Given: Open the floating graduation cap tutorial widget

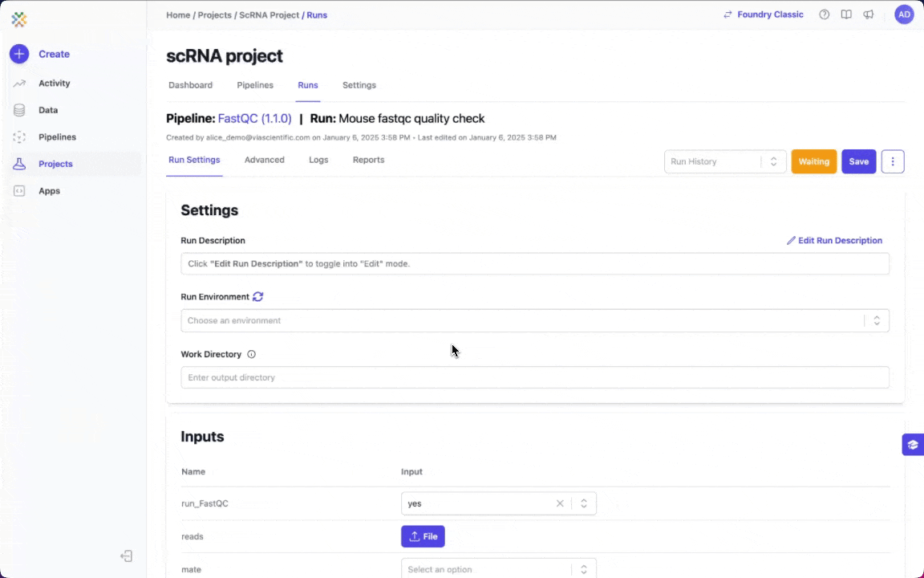Looking at the screenshot, I should (912, 445).
